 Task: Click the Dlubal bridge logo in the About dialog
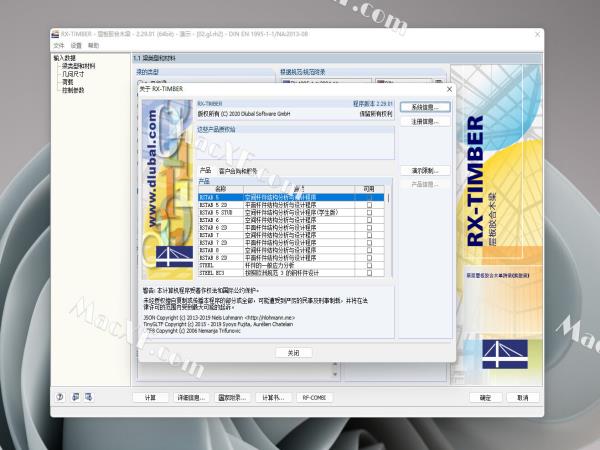pos(174,256)
